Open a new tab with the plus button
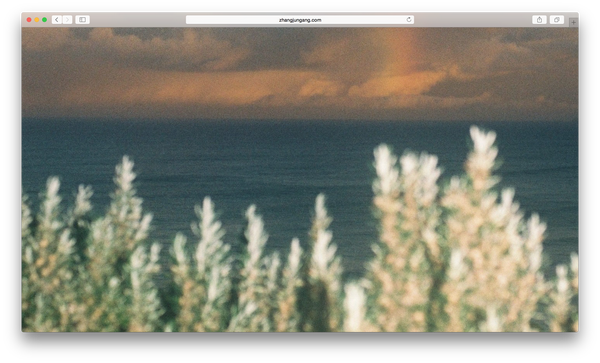This screenshot has width=600, height=363. click(573, 23)
